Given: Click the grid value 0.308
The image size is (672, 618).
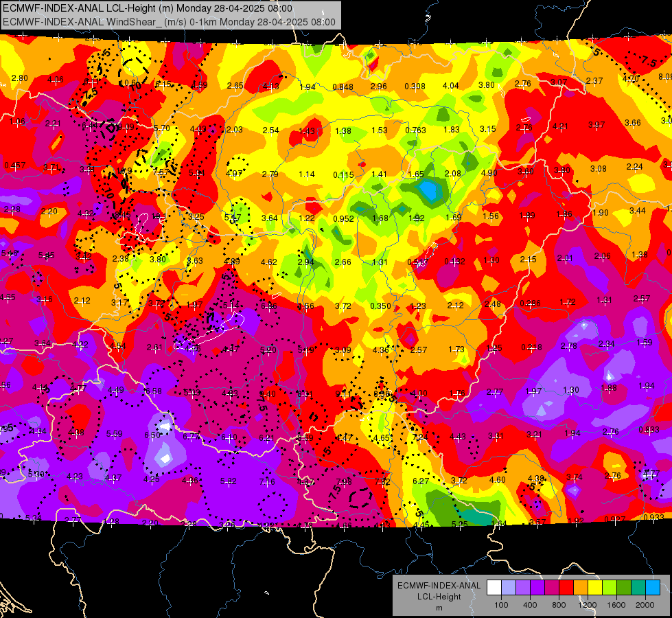Looking at the screenshot, I should [415, 87].
